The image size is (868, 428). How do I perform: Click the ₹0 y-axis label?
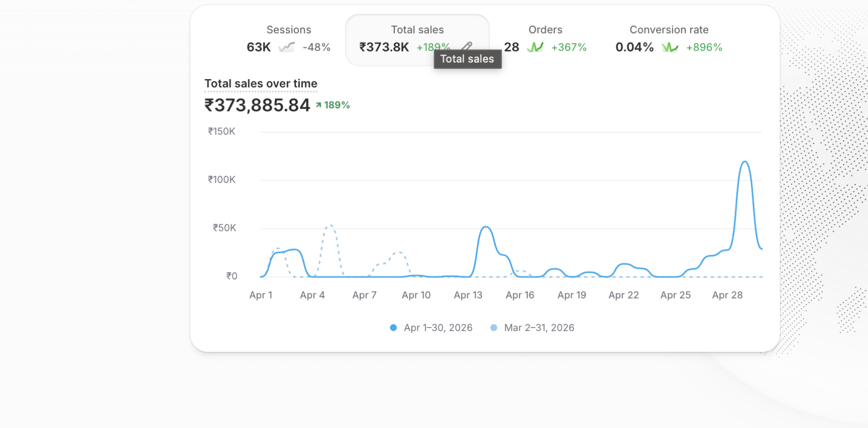click(x=232, y=276)
